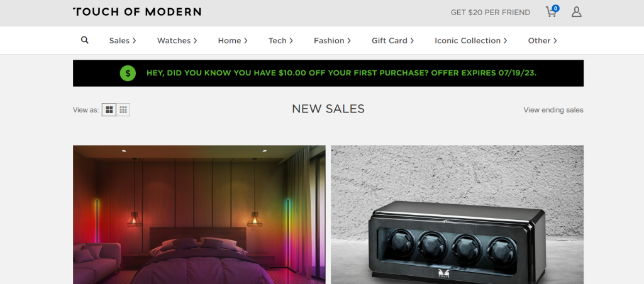Open the Tech menu

(280, 41)
